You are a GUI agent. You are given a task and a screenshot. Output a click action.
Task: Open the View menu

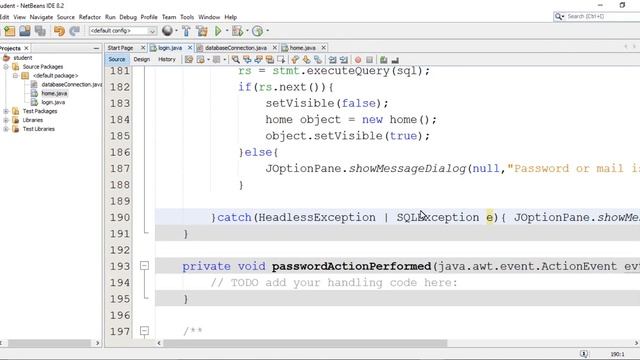pos(19,17)
